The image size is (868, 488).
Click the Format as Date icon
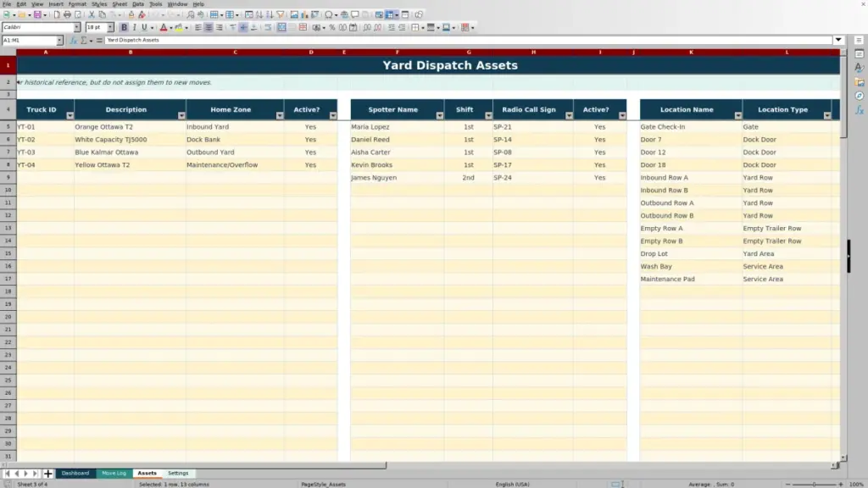pyautogui.click(x=353, y=27)
